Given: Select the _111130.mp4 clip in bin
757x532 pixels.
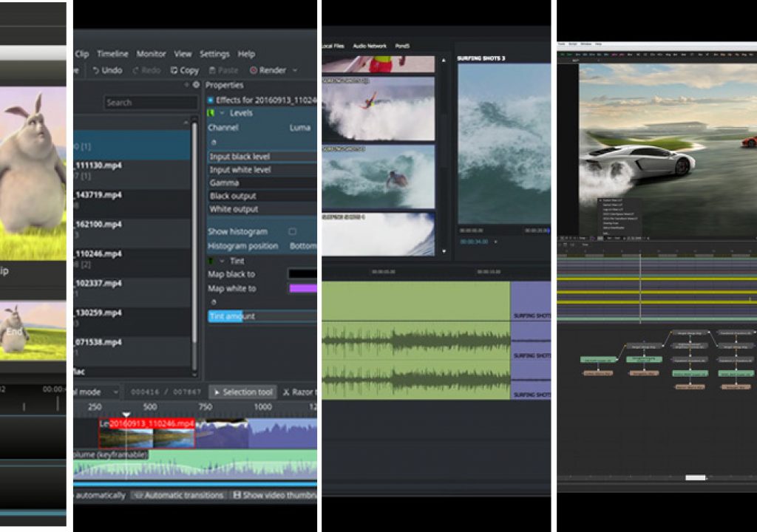Looking at the screenshot, I should tap(132, 171).
